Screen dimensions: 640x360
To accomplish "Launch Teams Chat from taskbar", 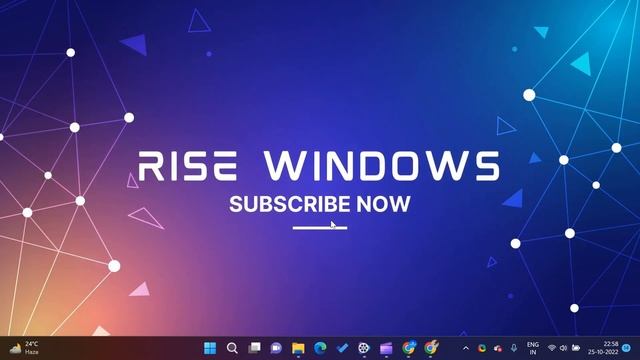I will (276, 348).
